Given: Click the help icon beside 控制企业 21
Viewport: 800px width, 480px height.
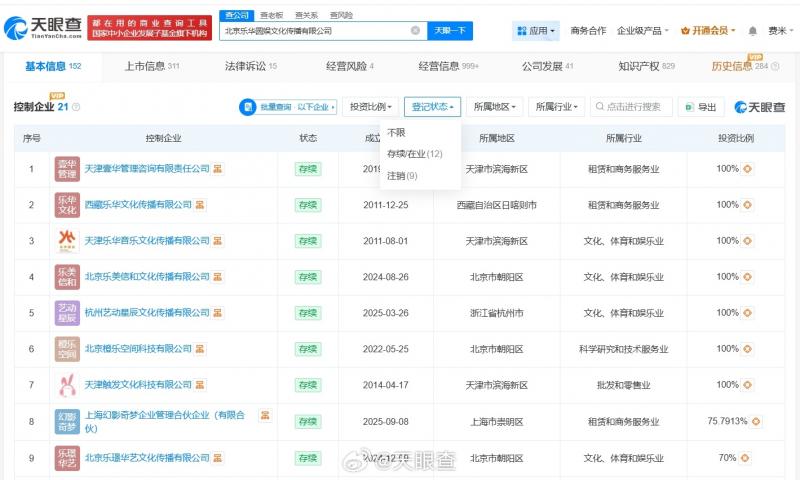Looking at the screenshot, I should click(76, 107).
